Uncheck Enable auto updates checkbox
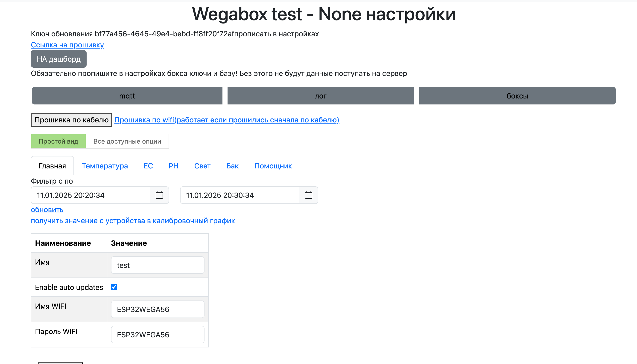637x364 pixels. click(x=114, y=287)
